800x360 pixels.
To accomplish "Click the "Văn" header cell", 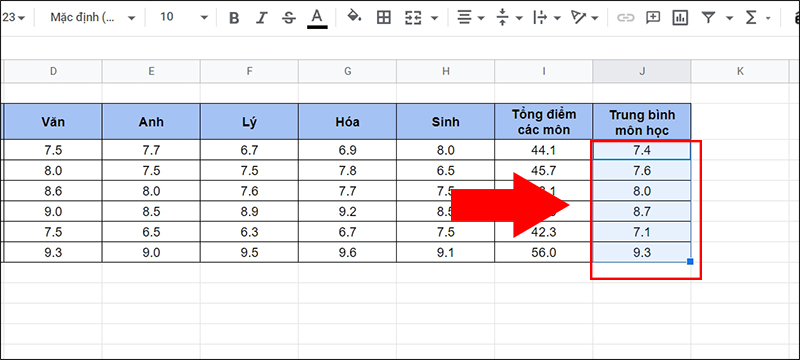I will click(x=53, y=122).
